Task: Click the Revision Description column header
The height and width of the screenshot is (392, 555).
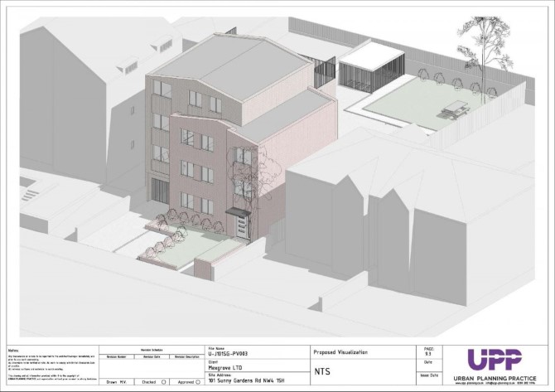Action: 187,356
